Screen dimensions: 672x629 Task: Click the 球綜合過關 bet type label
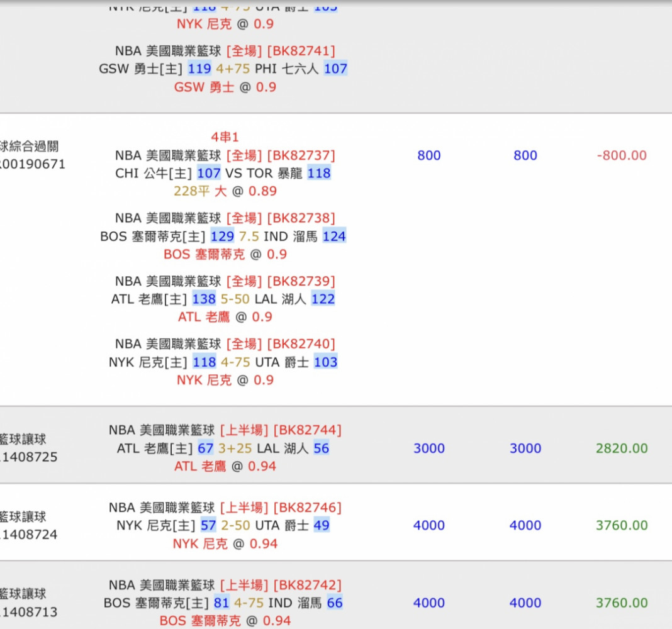click(x=29, y=146)
